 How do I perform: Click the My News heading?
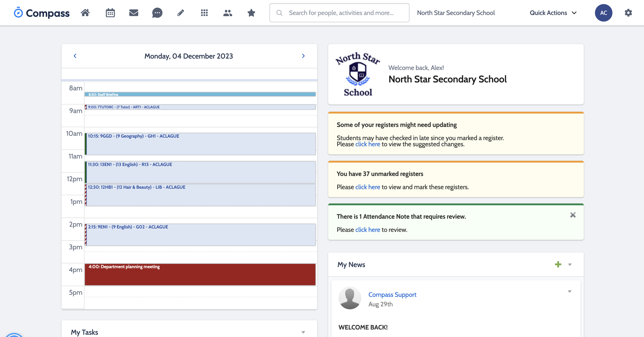(351, 265)
